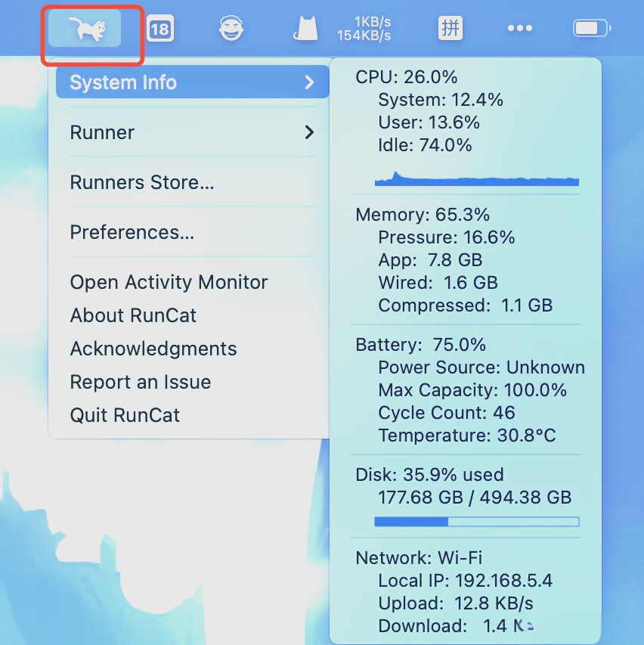Screen dimensions: 644x645
Task: Open Runners Store…
Action: (142, 182)
